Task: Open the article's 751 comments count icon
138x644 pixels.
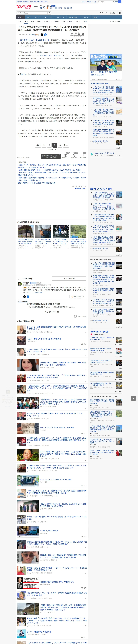Action: (x=32, y=35)
